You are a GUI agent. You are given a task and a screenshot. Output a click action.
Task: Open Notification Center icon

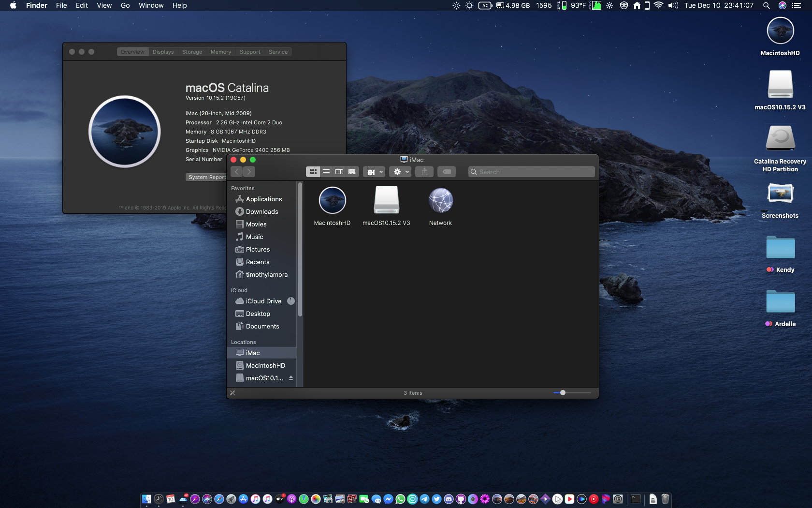tap(797, 5)
